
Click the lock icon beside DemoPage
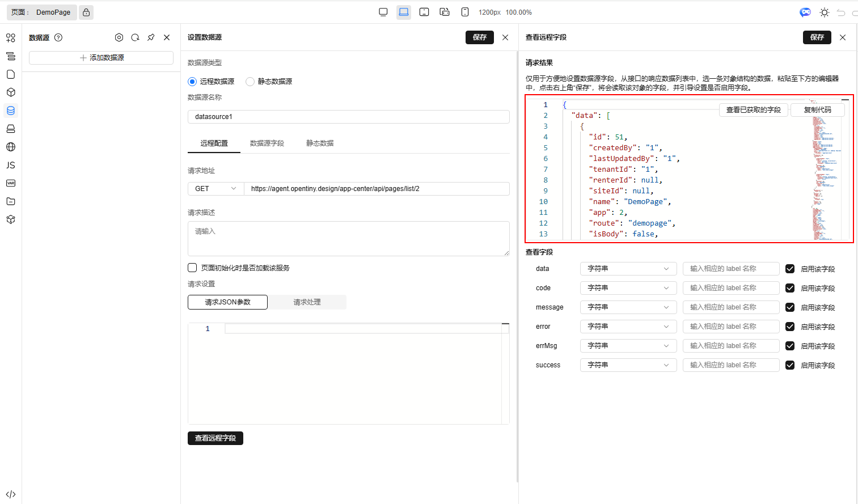coord(86,12)
